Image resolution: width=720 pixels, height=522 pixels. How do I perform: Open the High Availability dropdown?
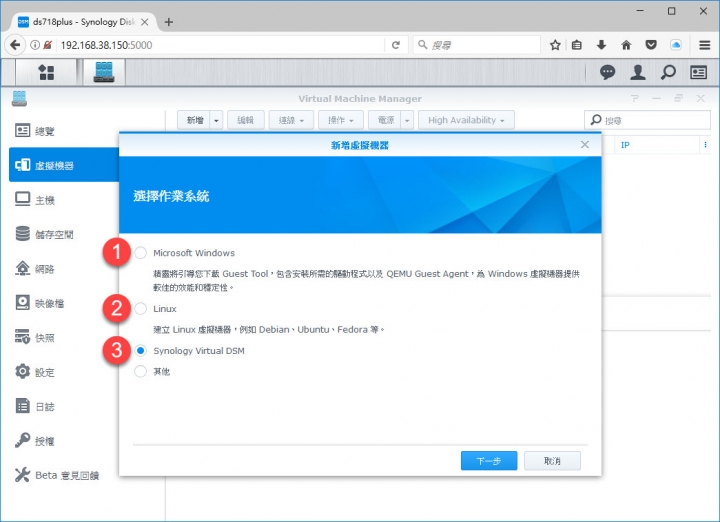(x=466, y=120)
